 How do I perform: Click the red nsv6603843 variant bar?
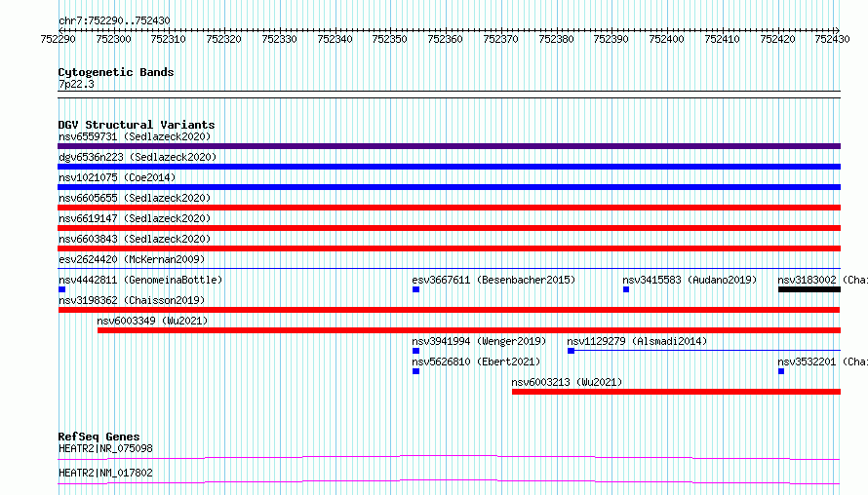449,248
